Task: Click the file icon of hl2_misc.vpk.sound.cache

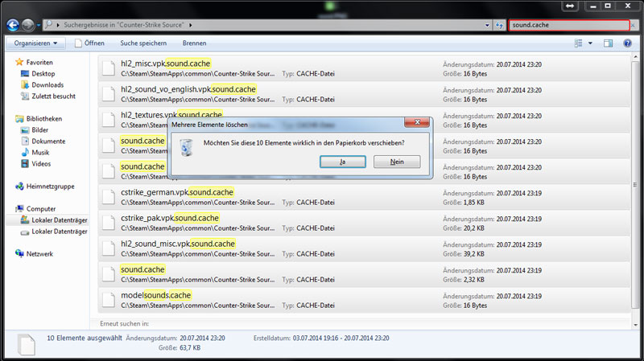Action: coord(109,68)
